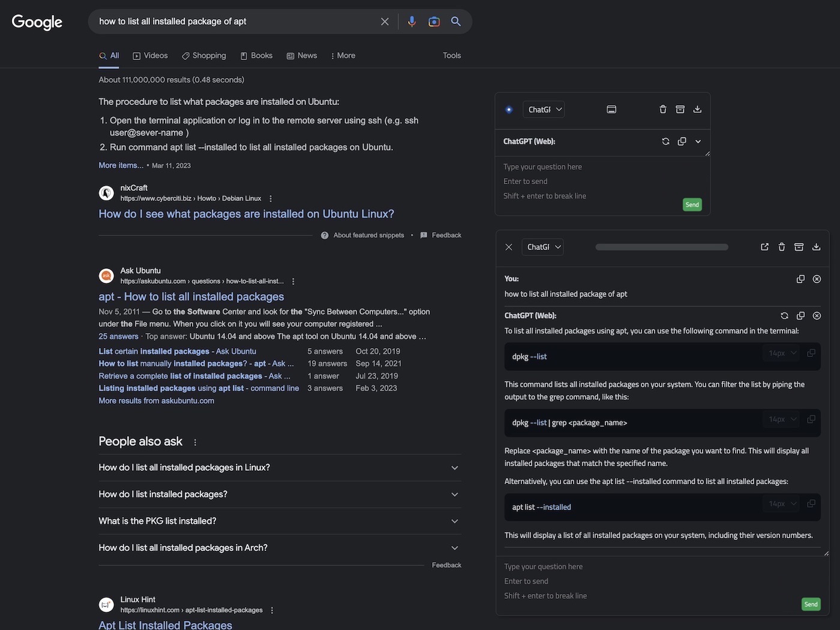
Task: Select the blue radio button beside ChatGI
Action: 509,109
